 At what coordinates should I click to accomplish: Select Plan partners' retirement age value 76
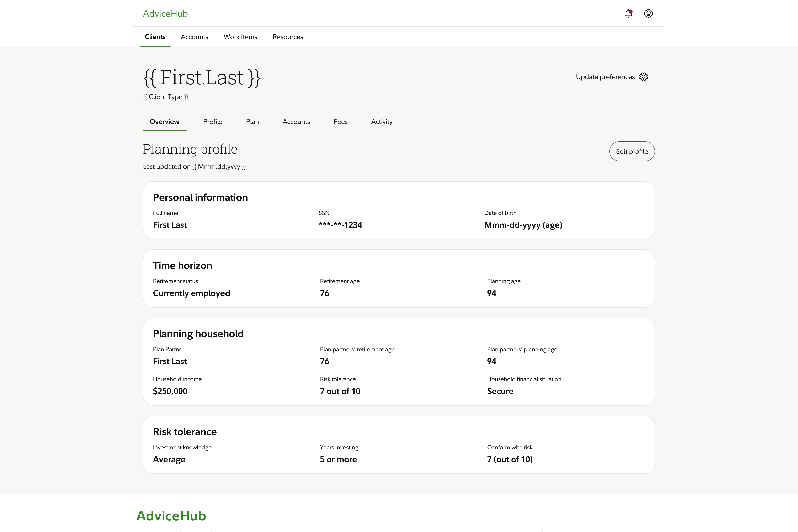[x=324, y=361]
